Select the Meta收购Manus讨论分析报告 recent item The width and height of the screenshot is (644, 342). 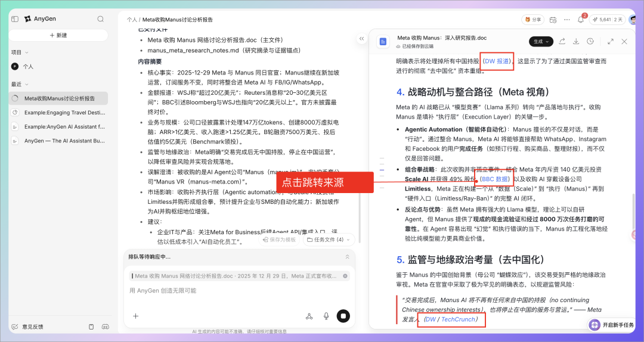pyautogui.click(x=58, y=98)
